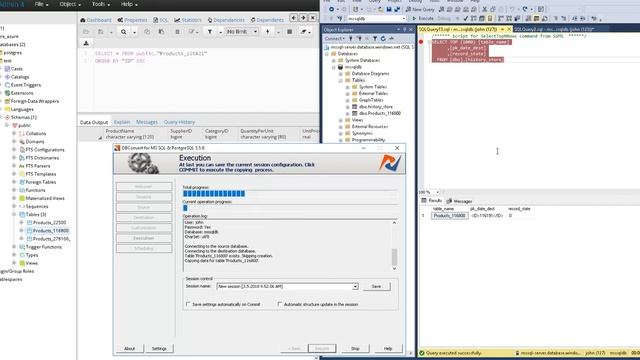Click the DBConvert logo in Execution header
The image size is (640, 360).
tap(389, 163)
